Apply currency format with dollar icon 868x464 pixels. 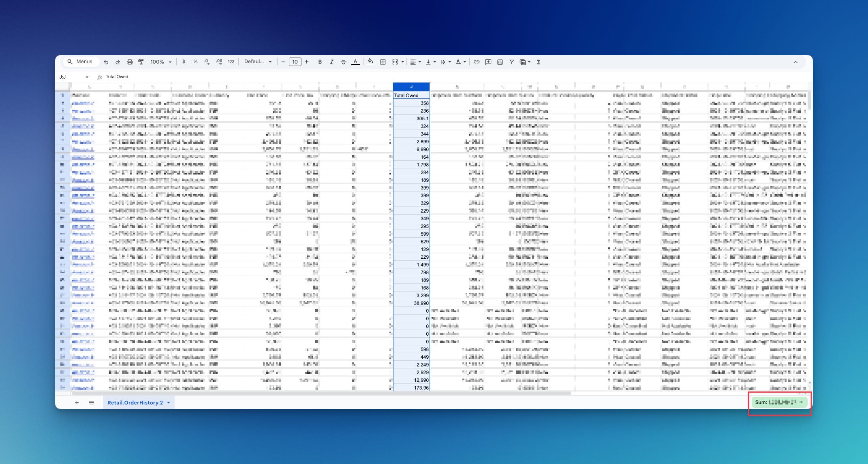pos(184,62)
